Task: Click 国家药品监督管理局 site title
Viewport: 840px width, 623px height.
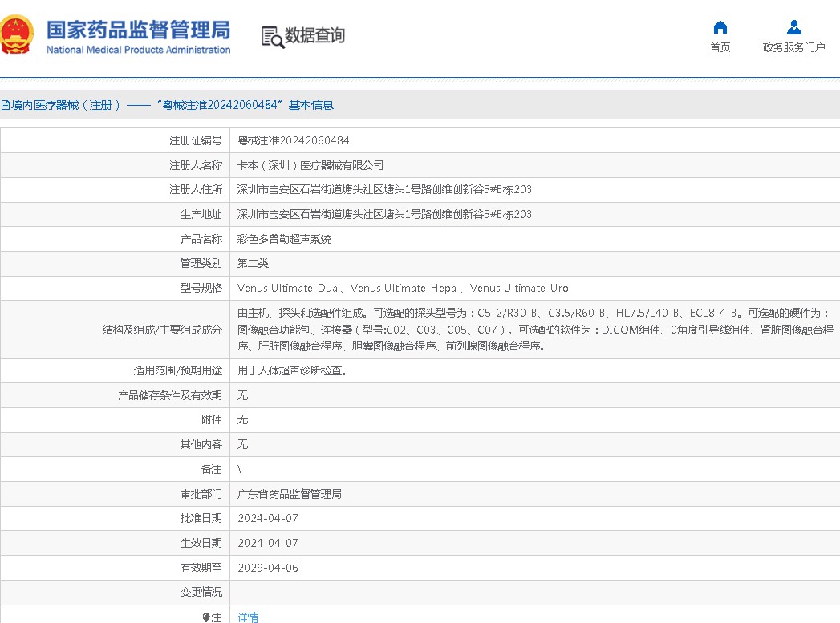Action: coord(138,30)
